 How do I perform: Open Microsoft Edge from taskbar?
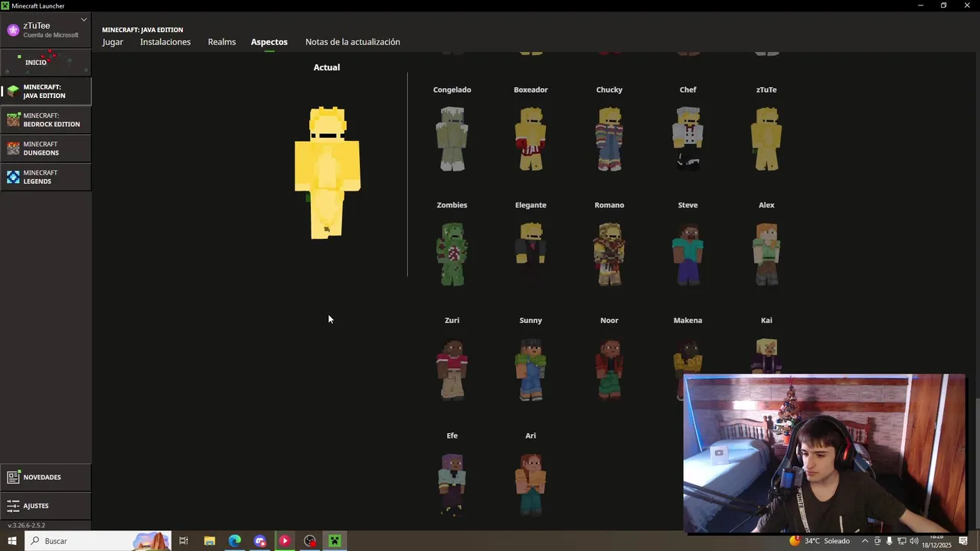click(x=234, y=541)
